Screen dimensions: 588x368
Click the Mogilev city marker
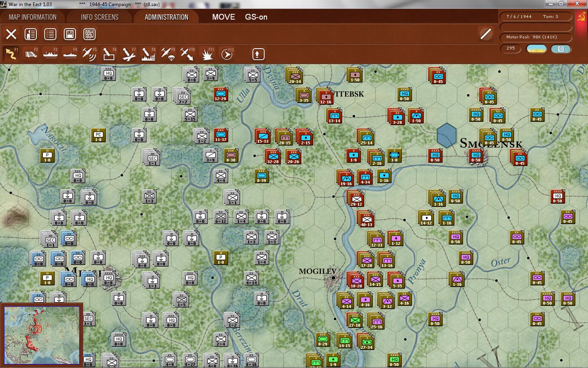(333, 278)
